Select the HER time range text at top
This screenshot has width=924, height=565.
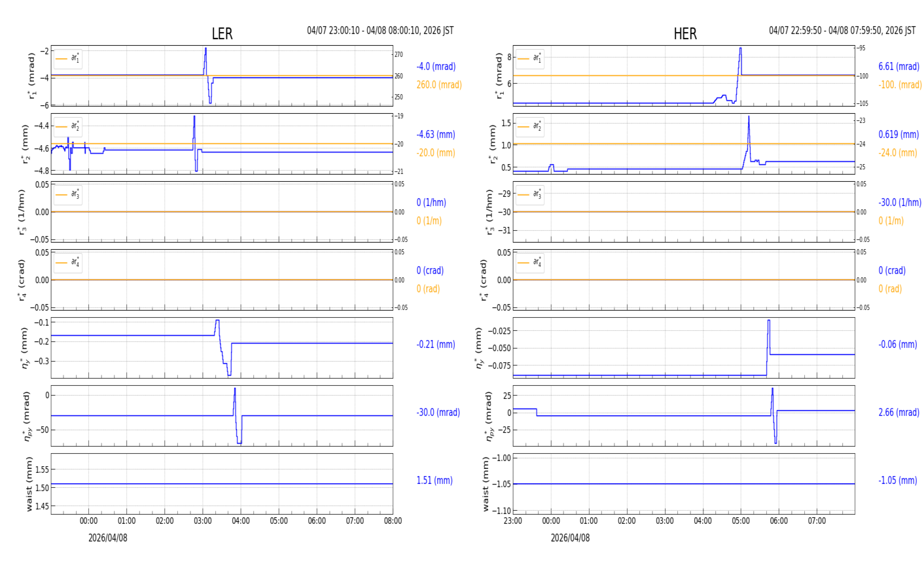(x=842, y=31)
